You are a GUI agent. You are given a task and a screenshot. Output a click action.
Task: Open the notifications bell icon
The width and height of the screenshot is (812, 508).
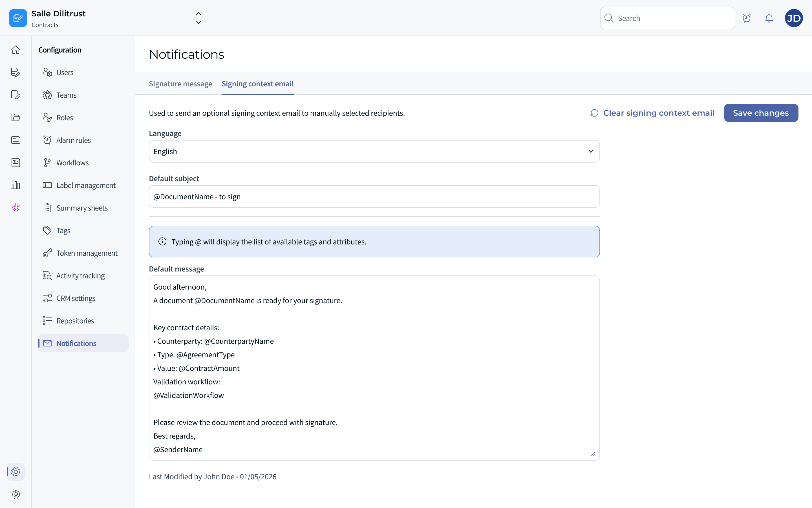coord(769,18)
